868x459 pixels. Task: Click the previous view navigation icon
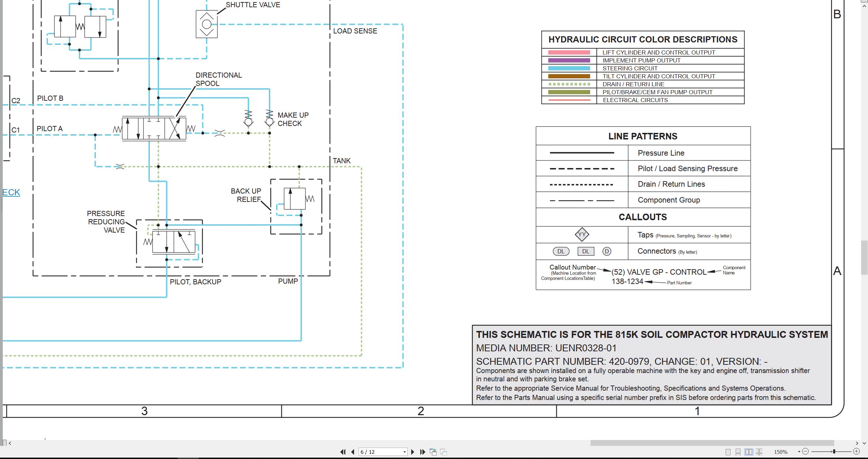(433, 452)
